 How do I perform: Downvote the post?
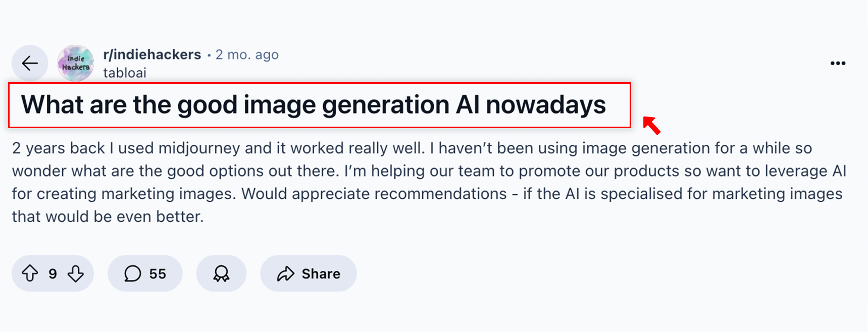(x=76, y=273)
